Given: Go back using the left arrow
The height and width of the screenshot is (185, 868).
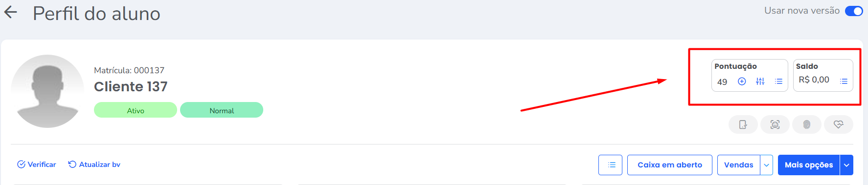Looking at the screenshot, I should pos(11,13).
